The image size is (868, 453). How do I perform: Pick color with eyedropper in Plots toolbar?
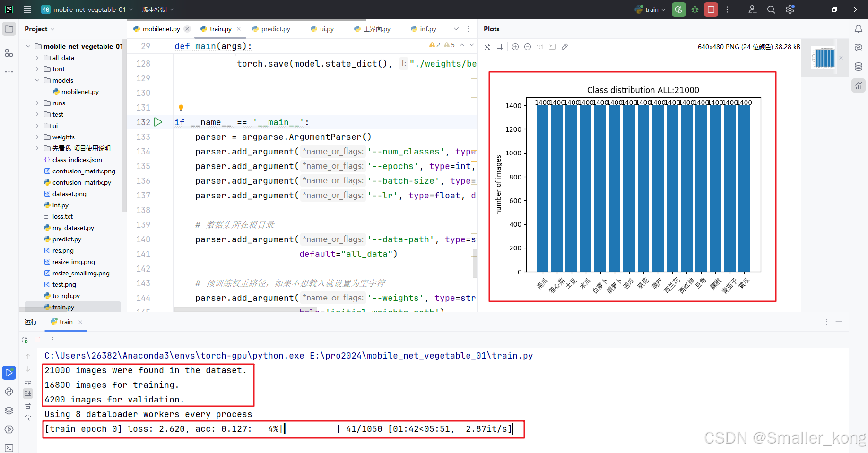564,47
